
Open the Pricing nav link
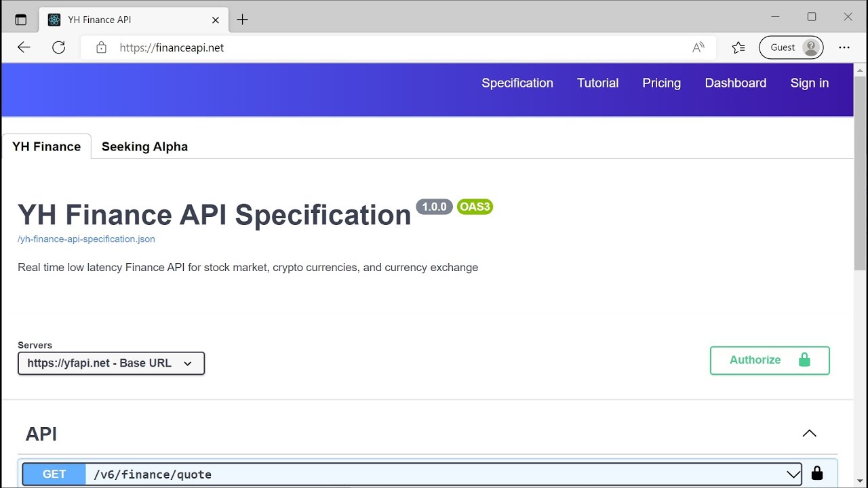(x=661, y=83)
